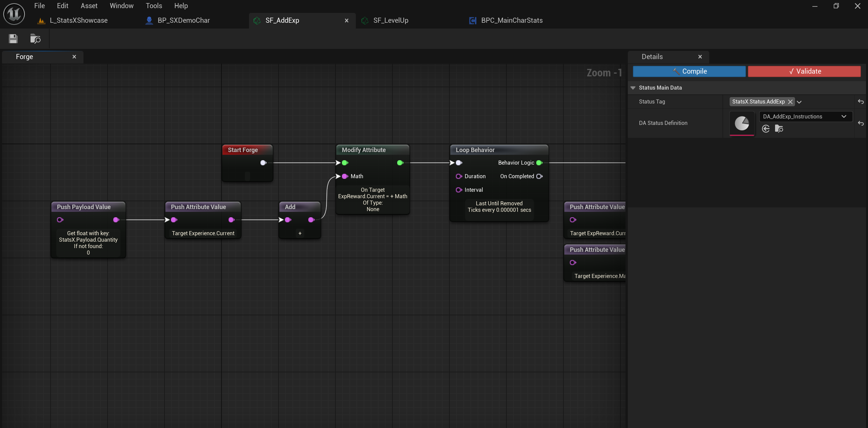
Task: Reset Status Tag to default value
Action: [861, 101]
